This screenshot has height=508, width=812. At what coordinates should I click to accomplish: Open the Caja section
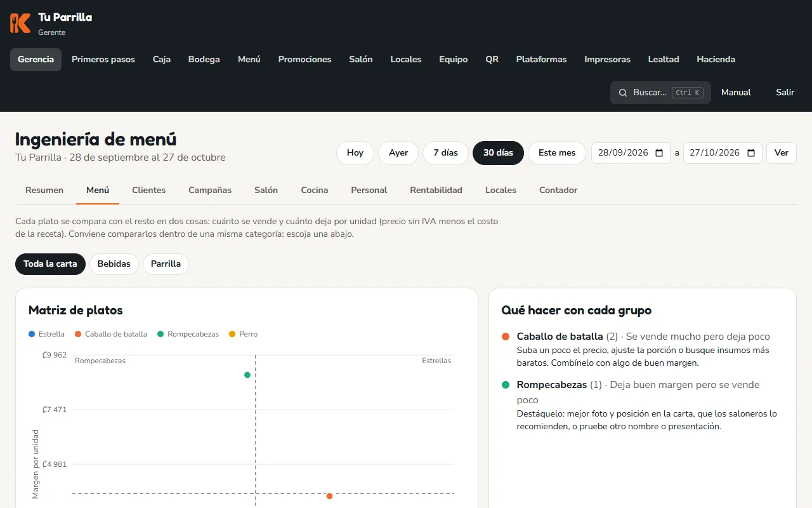(x=162, y=60)
